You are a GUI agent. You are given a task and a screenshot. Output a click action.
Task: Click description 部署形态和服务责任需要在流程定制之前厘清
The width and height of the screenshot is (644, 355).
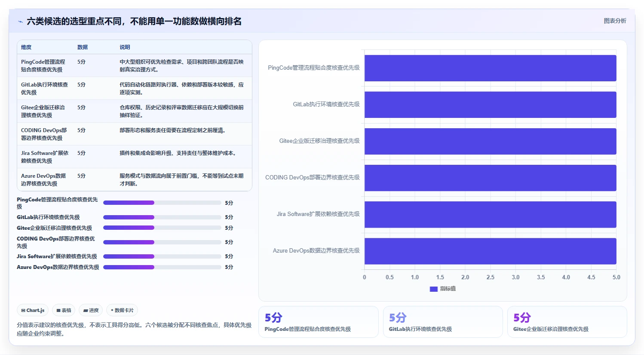point(172,130)
